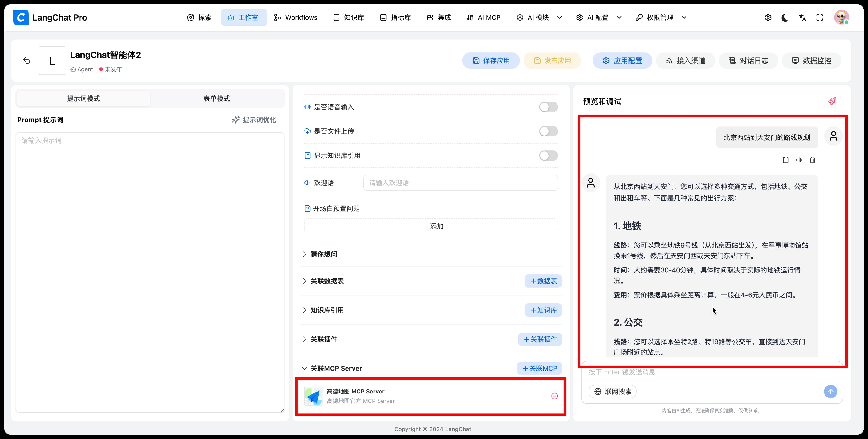Screen dimensions: 868x439
Task: Clear chat with the red brush icon
Action: 832,101
